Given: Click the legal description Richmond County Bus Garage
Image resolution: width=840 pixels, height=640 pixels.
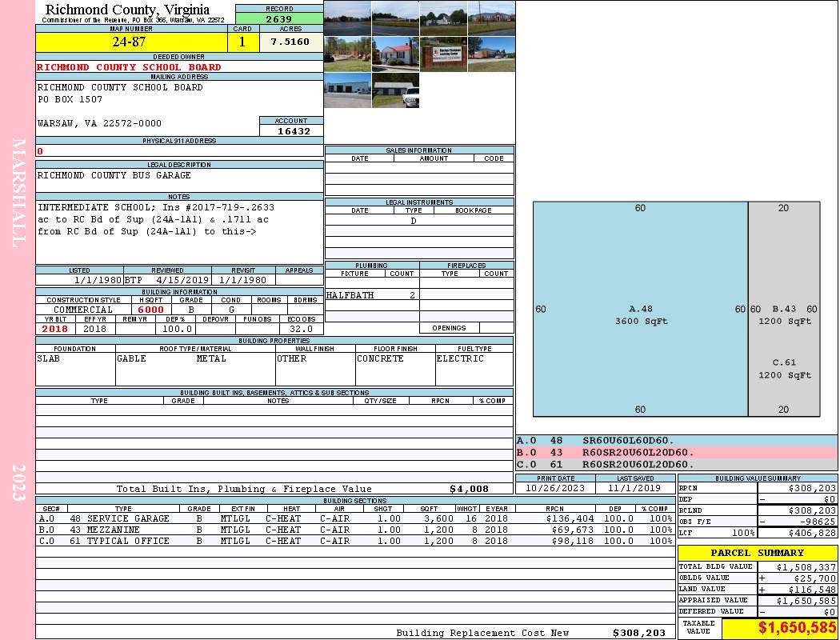Looking at the screenshot, I should click(114, 175).
